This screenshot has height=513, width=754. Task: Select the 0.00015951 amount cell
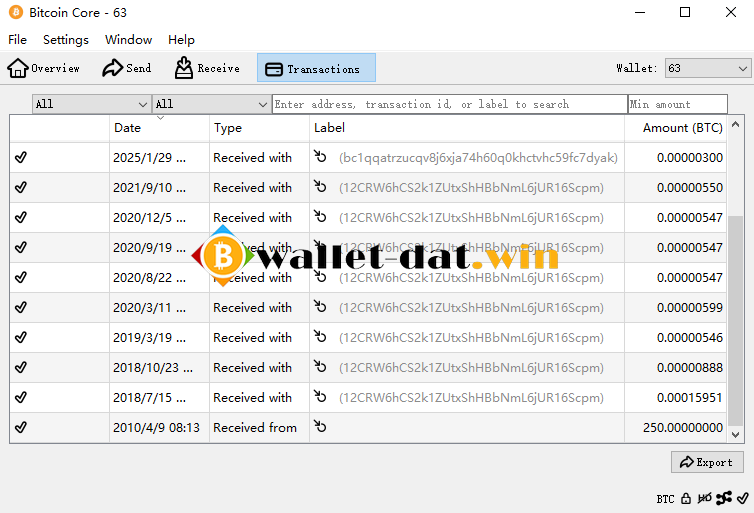coord(676,398)
